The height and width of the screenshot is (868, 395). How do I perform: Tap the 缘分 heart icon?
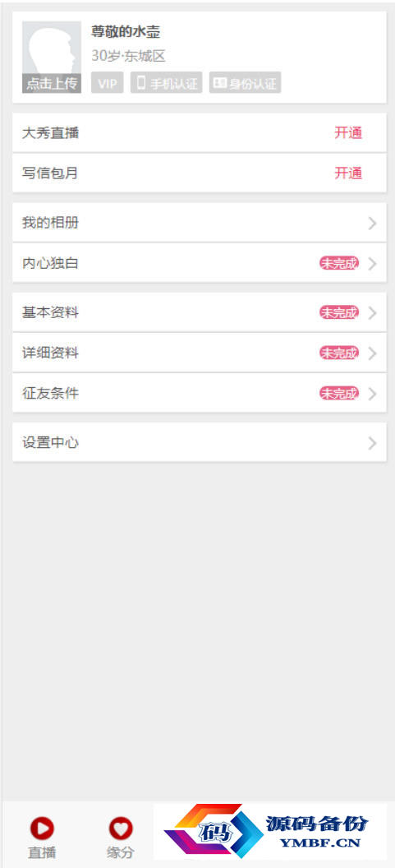[121, 829]
